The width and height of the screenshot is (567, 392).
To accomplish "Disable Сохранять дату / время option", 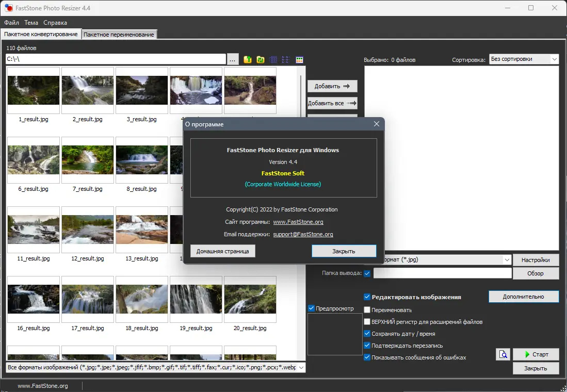I will click(367, 333).
